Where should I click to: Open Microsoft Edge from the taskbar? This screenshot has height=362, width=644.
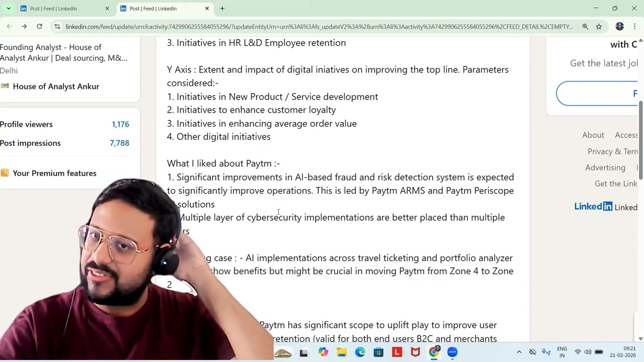[360, 352]
